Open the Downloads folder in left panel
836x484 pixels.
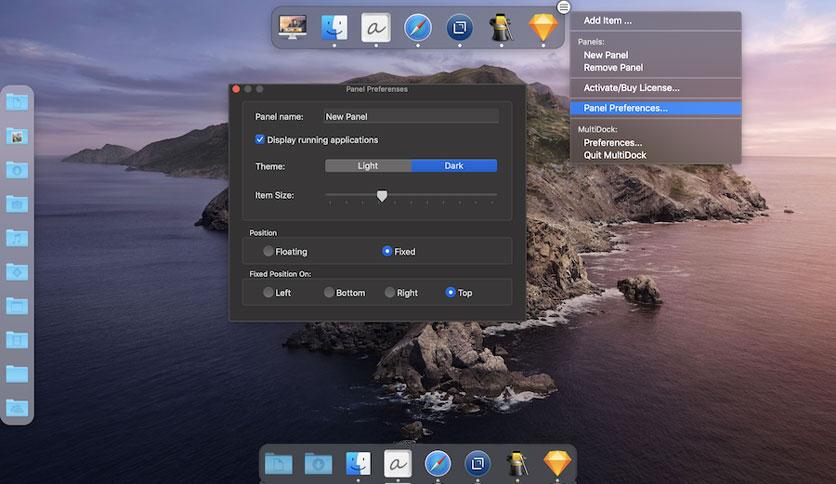coord(17,170)
